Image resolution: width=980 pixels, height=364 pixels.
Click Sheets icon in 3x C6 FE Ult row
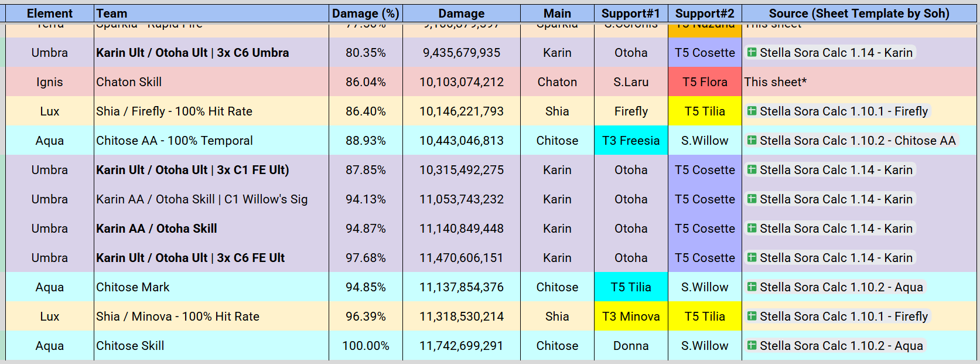(x=752, y=257)
